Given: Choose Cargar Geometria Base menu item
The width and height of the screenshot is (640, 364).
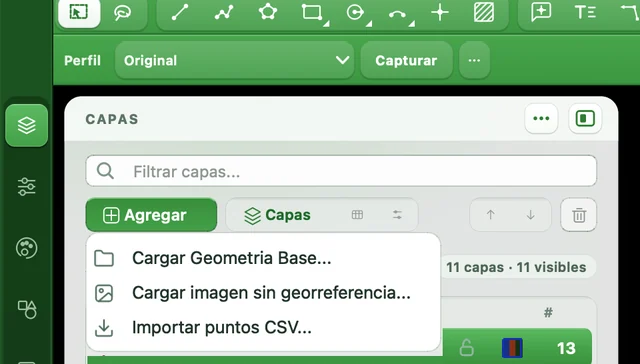Looking at the screenshot, I should (x=263, y=258).
